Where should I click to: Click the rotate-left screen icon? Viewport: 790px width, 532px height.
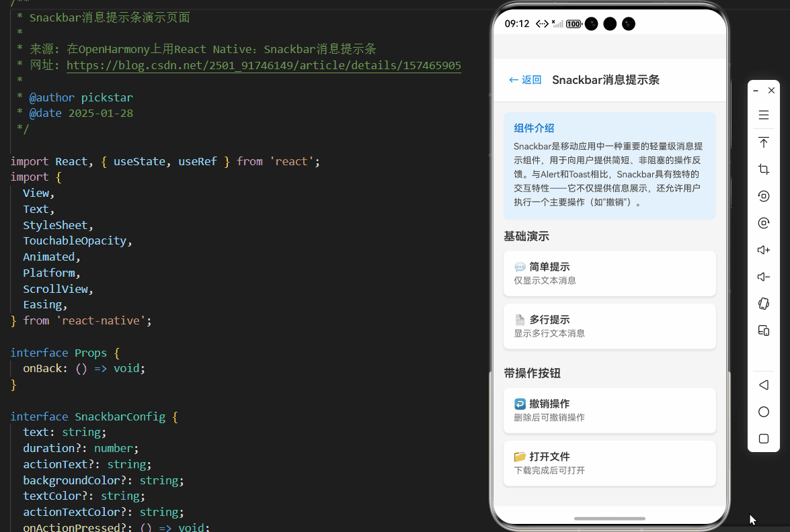763,196
